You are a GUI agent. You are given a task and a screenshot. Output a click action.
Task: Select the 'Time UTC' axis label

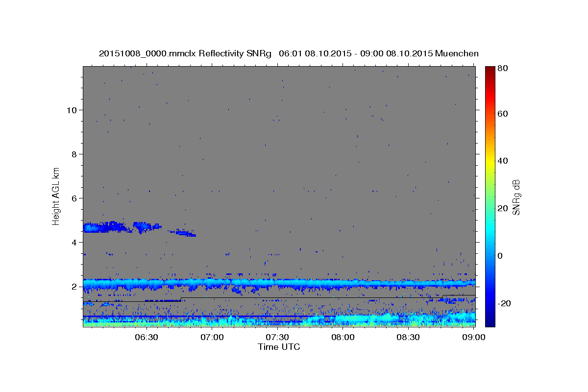coord(279,347)
